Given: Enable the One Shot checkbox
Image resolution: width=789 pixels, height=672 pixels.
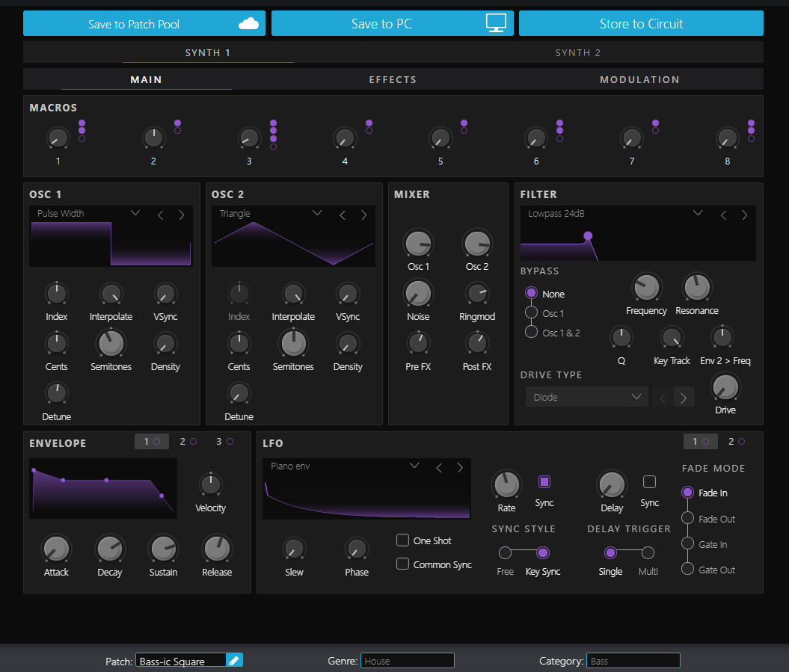Looking at the screenshot, I should point(402,540).
